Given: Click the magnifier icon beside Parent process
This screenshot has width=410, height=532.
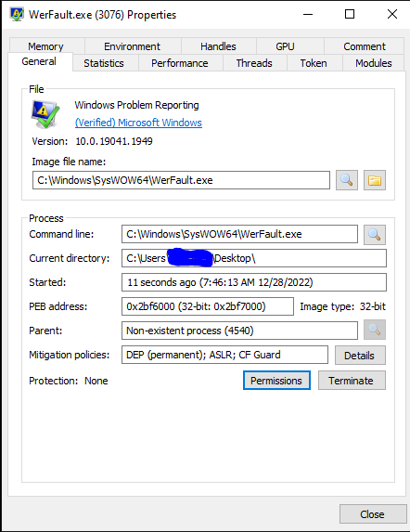Looking at the screenshot, I should click(375, 330).
